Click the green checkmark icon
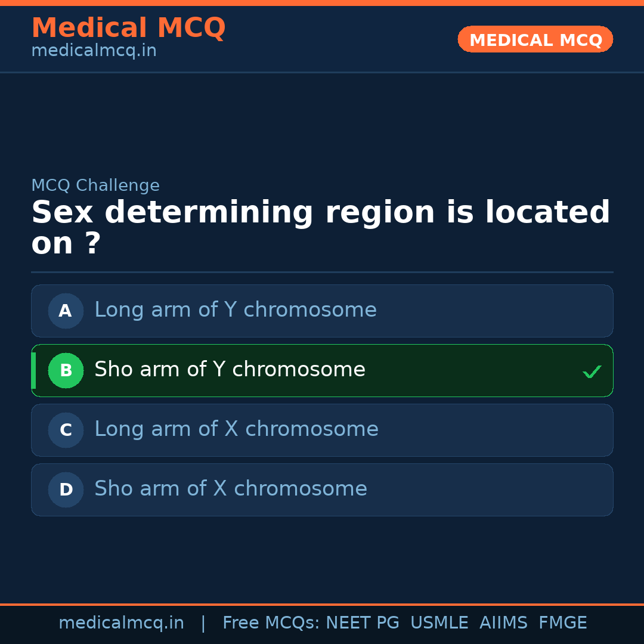Image resolution: width=644 pixels, height=644 pixels. pyautogui.click(x=592, y=371)
